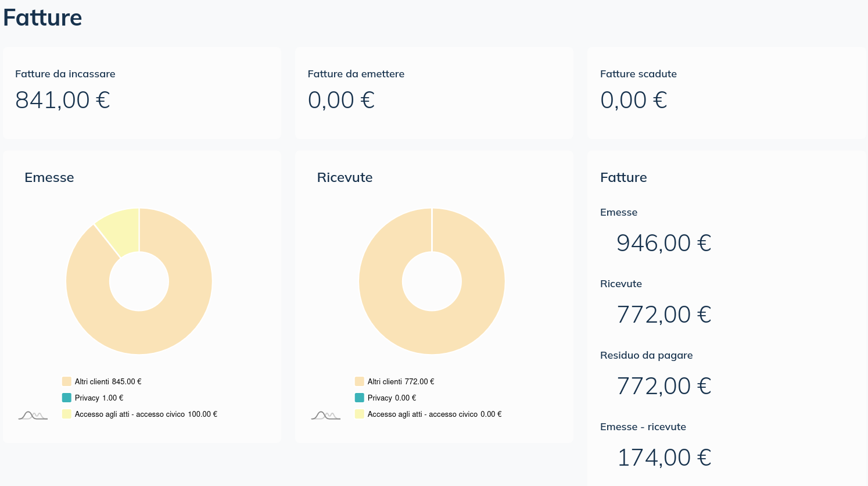The width and height of the screenshot is (868, 486).
Task: Expand the 'Fatture da incassare' card
Action: click(142, 93)
